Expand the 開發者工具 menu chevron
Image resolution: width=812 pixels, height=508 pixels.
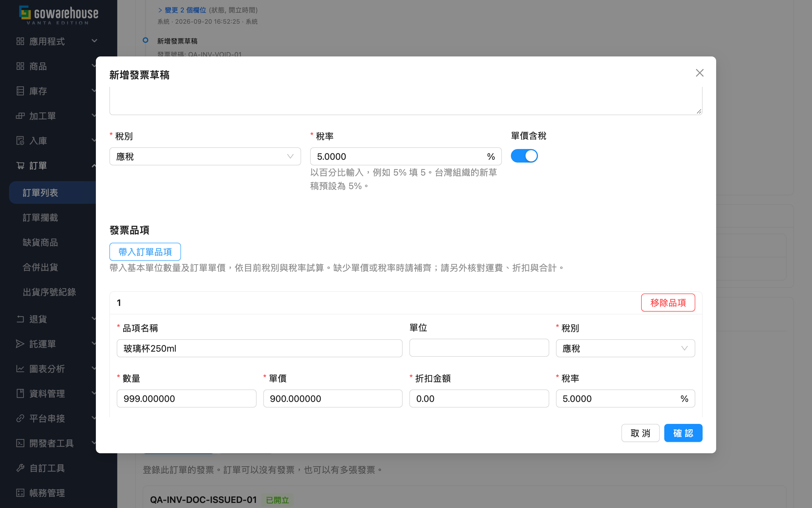coord(94,443)
